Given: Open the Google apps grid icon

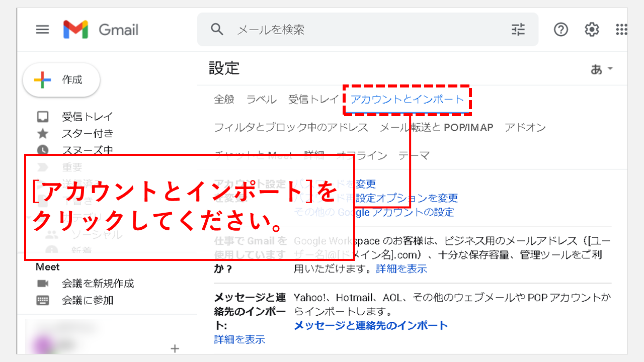Looking at the screenshot, I should click(x=621, y=30).
